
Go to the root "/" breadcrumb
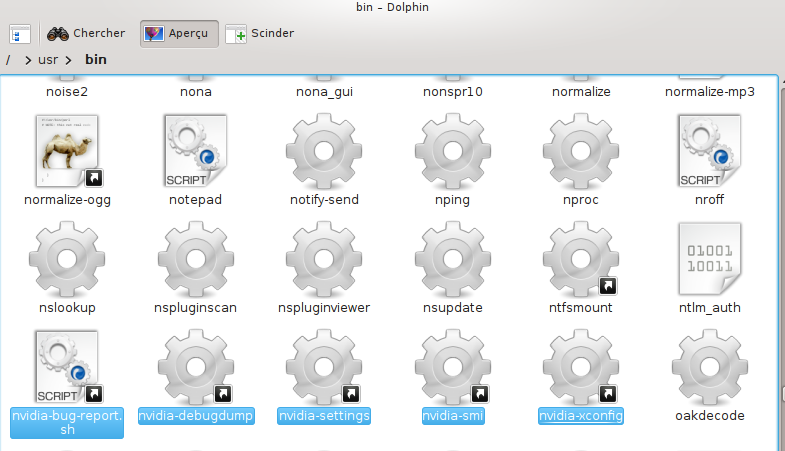[x=8, y=60]
